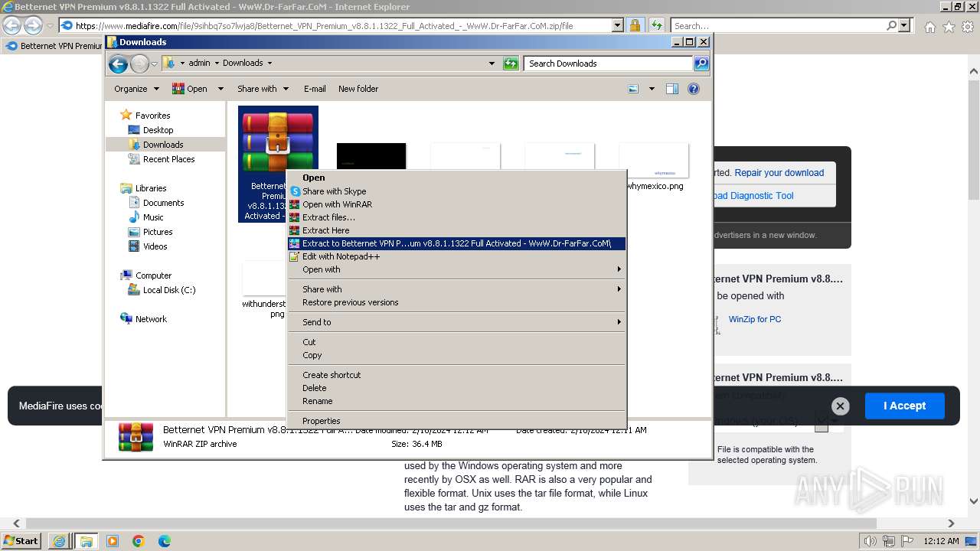Toggle the preview pane icon
The height and width of the screenshot is (551, 980).
point(671,89)
